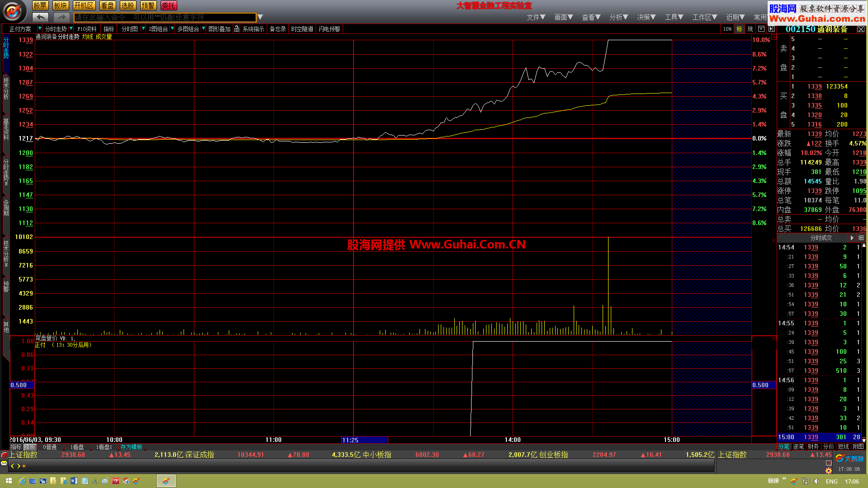Open the 查看 menu
This screenshot has height=488, width=868.
click(x=591, y=17)
